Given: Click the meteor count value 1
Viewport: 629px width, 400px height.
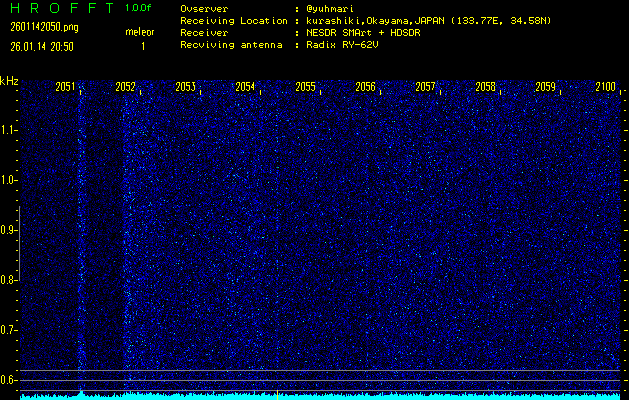Looking at the screenshot, I should point(143,47).
